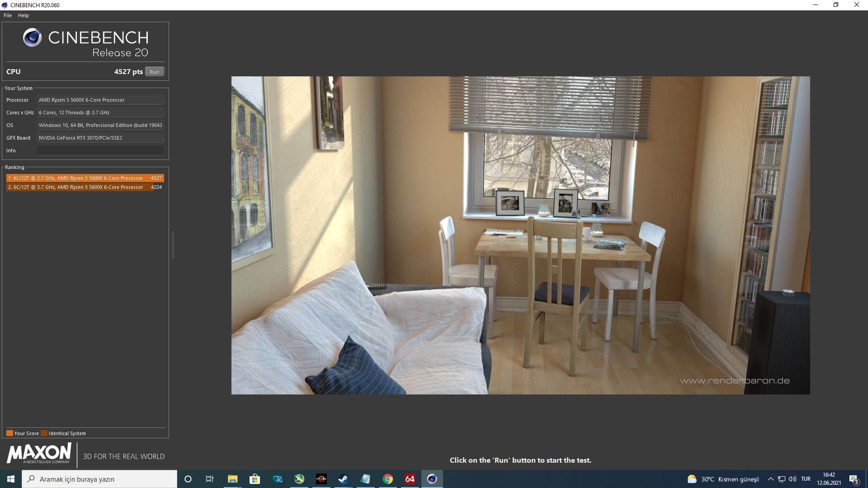Open AIDA64 taskbar icon

[410, 479]
